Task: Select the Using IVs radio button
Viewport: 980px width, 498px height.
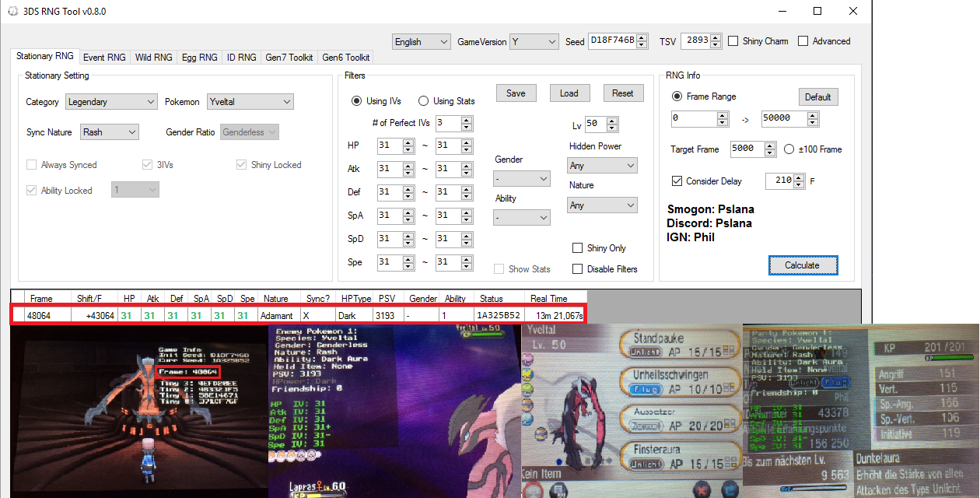Action: click(x=357, y=101)
